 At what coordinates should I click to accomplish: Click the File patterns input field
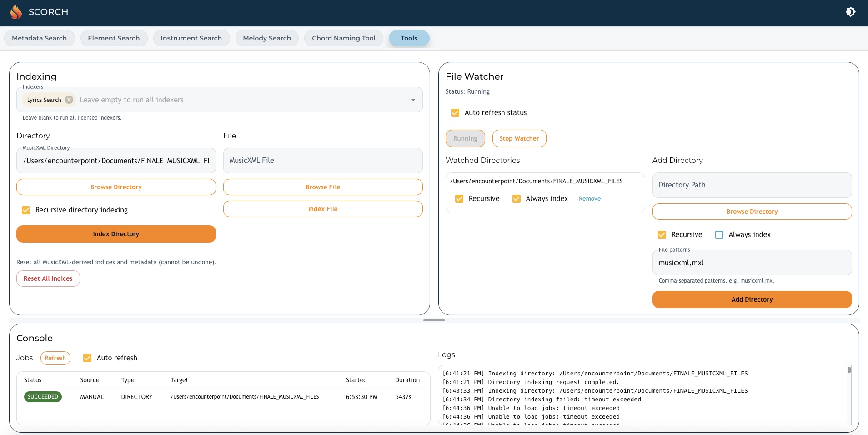pyautogui.click(x=751, y=263)
